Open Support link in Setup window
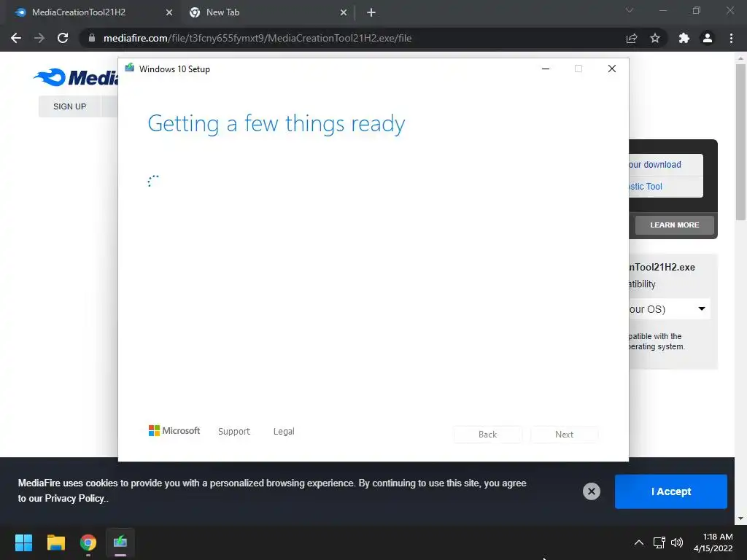 [x=234, y=432]
